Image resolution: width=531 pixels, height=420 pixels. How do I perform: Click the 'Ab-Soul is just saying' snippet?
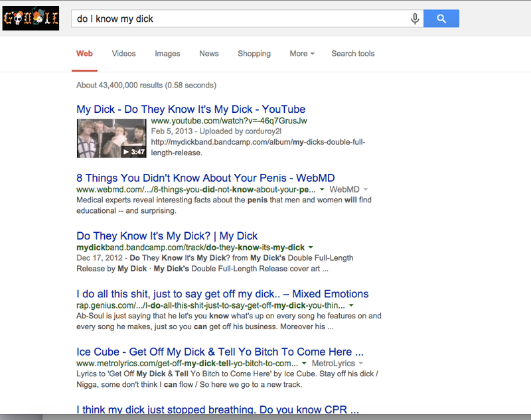coord(229,321)
